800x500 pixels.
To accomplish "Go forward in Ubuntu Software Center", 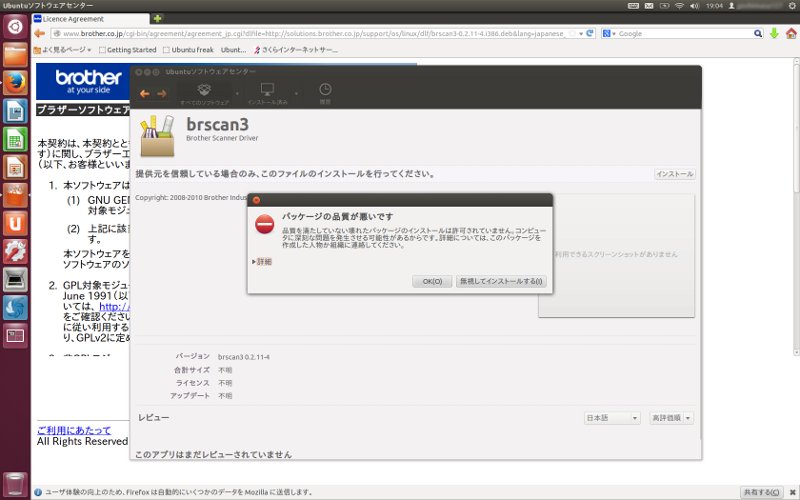I will click(x=162, y=93).
